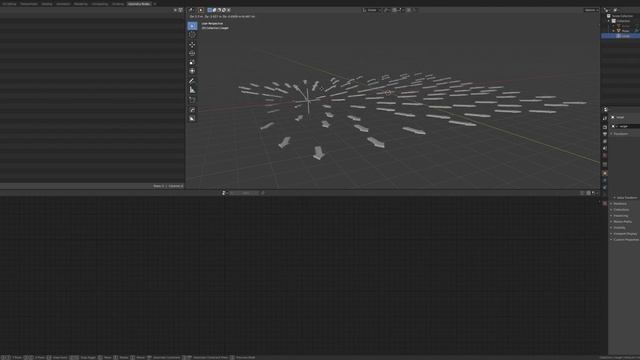This screenshot has height=360, width=640.
Task: Expand the Custom Properties panel
Action: tap(625, 240)
